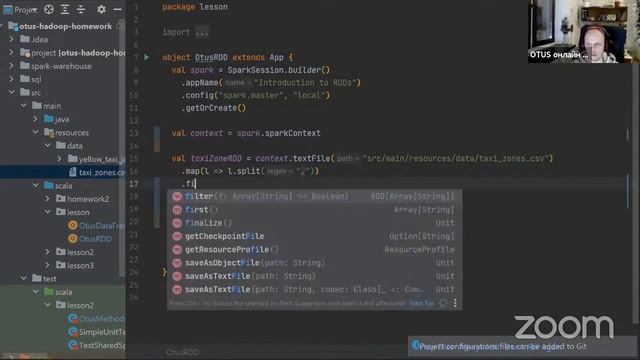This screenshot has height=360, width=640.
Task: Open the TestSharedSpark class
Action: coord(97,345)
